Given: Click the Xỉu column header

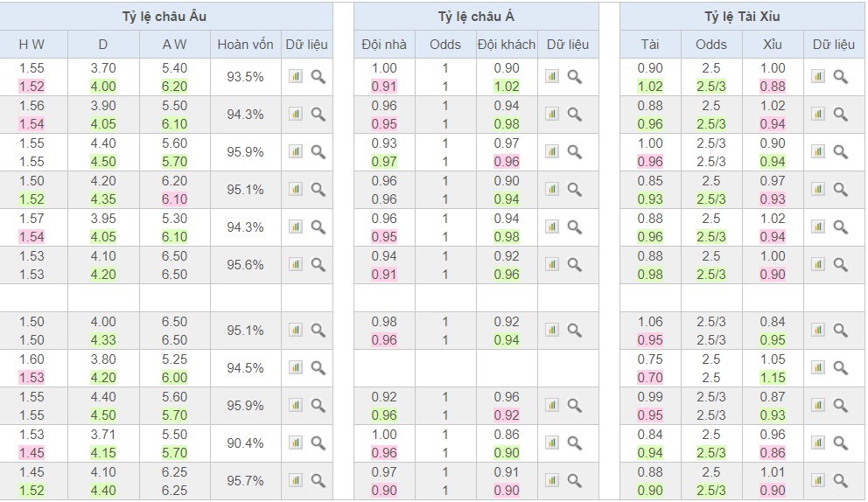Looking at the screenshot, I should 772,44.
